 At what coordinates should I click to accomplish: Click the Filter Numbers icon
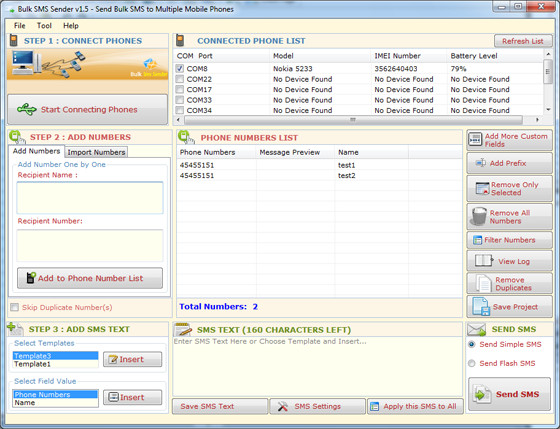tap(477, 240)
